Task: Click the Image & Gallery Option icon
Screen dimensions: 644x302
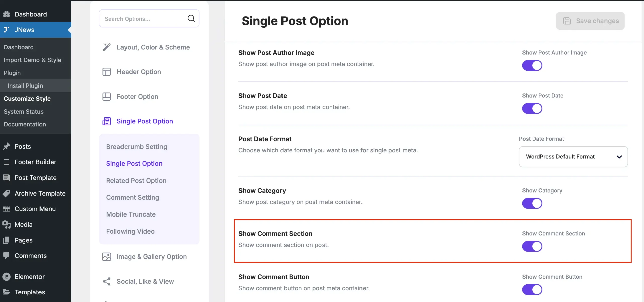Action: [x=107, y=257]
